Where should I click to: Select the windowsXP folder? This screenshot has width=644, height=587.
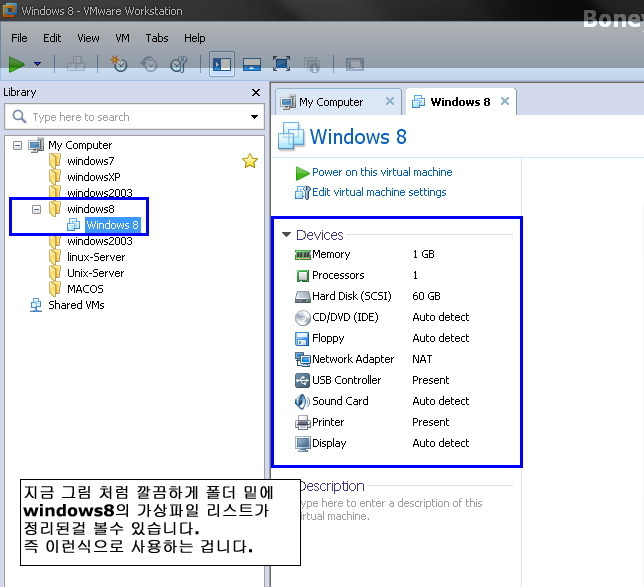click(x=94, y=177)
